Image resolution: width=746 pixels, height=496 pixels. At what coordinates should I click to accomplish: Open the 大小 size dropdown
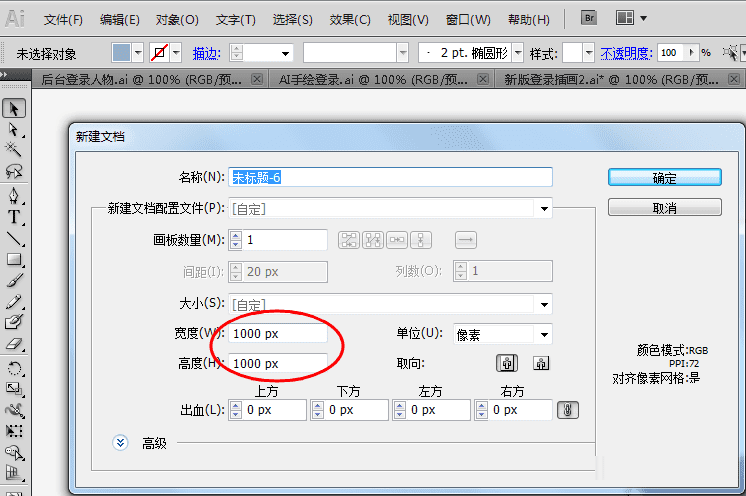pyautogui.click(x=544, y=304)
